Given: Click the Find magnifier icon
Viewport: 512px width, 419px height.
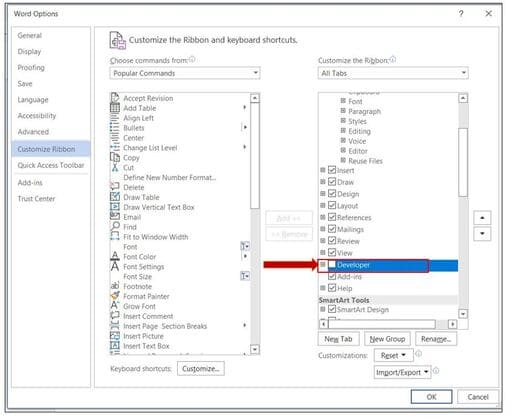Looking at the screenshot, I should pyautogui.click(x=115, y=227).
